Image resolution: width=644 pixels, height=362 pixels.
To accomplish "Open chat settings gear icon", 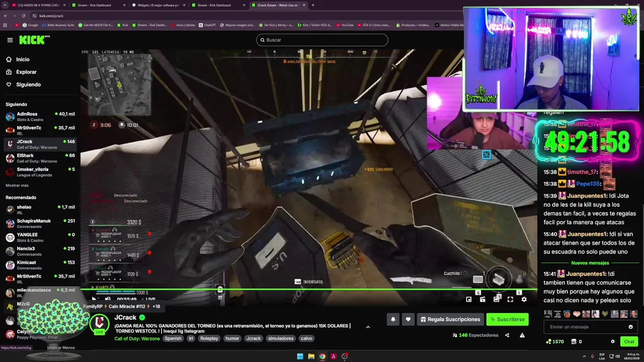I will 612,341.
